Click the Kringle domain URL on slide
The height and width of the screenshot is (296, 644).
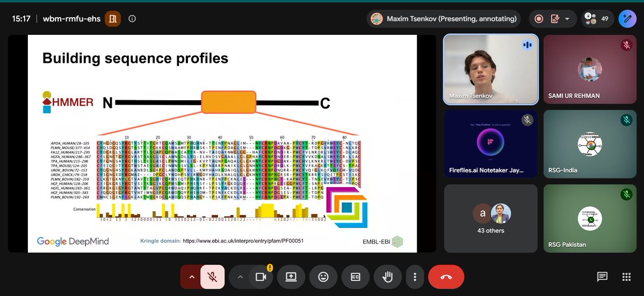243,241
